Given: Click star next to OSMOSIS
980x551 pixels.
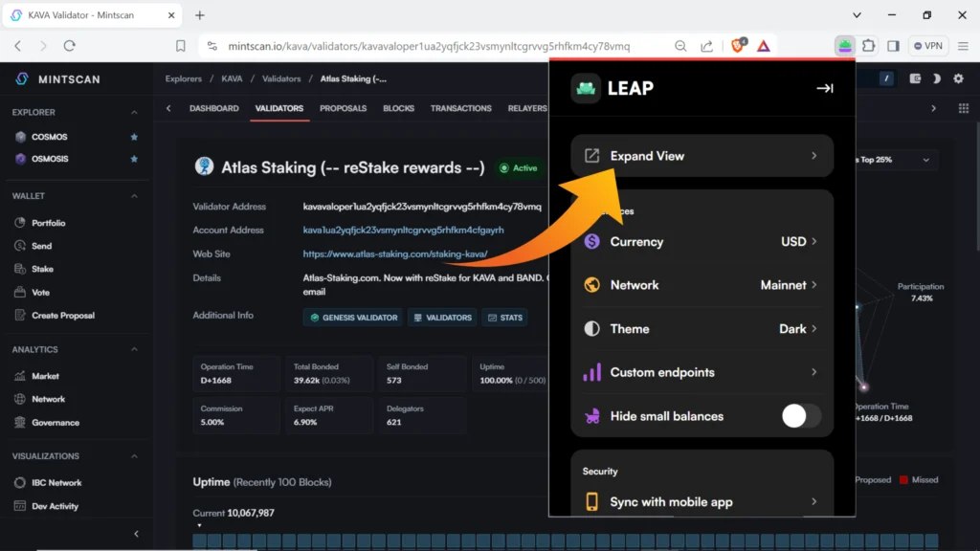Looking at the screenshot, I should (x=134, y=159).
